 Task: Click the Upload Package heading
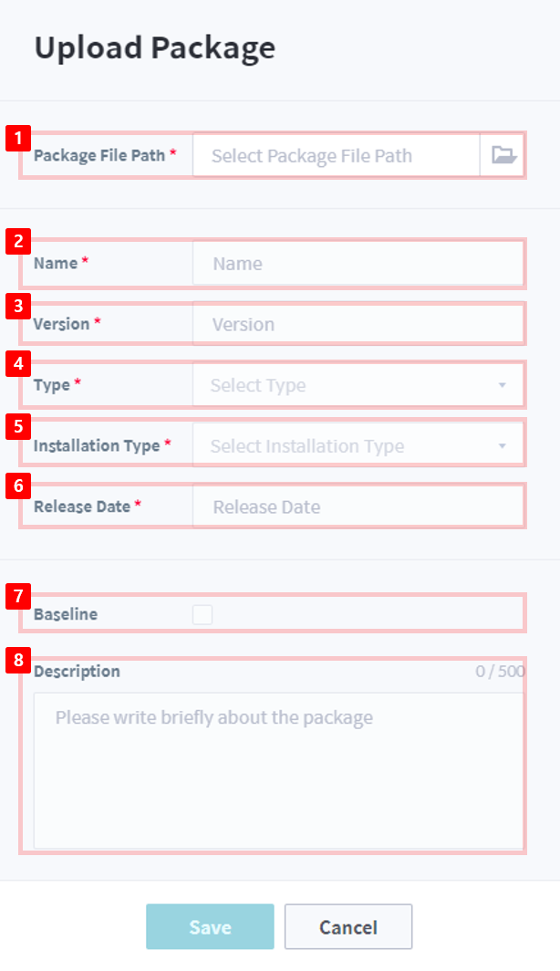click(x=155, y=48)
